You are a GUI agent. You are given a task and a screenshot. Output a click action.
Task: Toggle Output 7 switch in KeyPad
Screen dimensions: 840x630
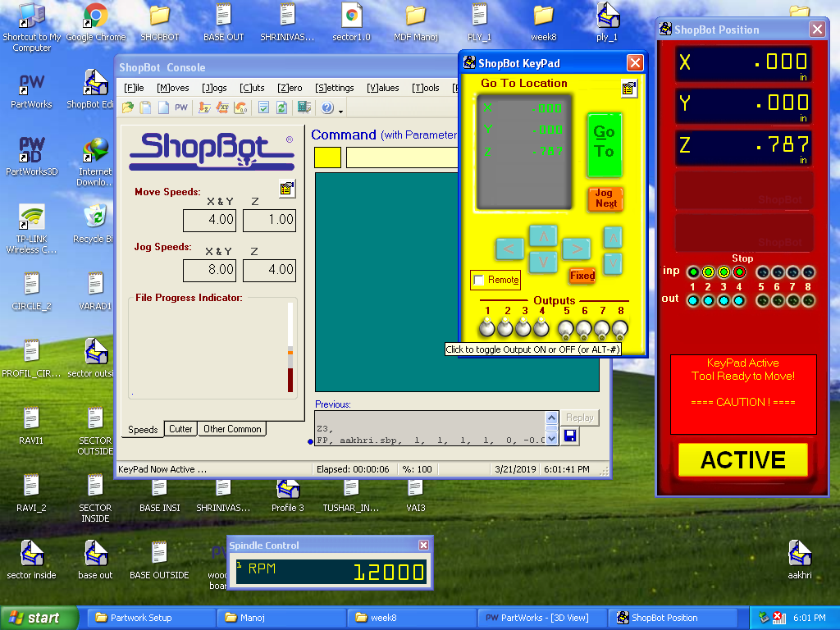pos(601,330)
